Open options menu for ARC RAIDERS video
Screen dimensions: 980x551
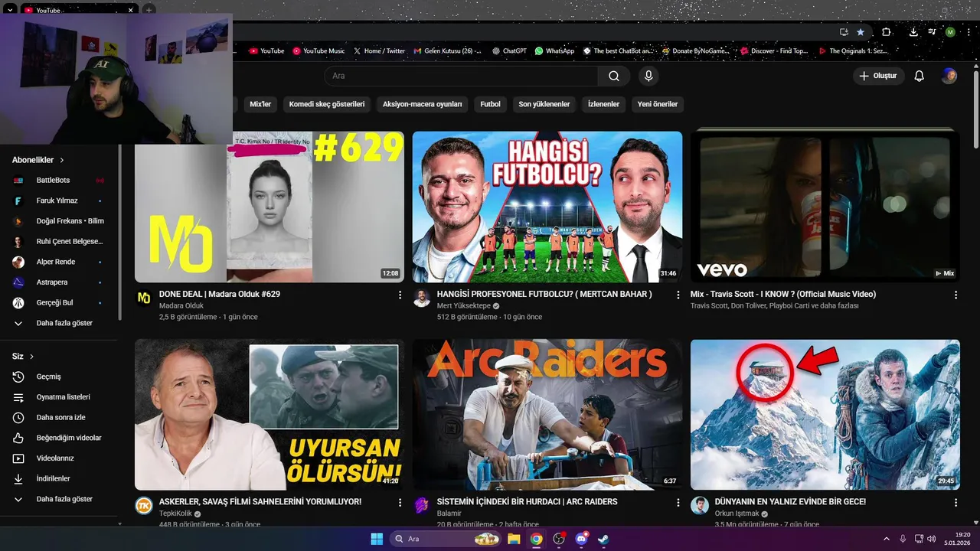pos(678,503)
